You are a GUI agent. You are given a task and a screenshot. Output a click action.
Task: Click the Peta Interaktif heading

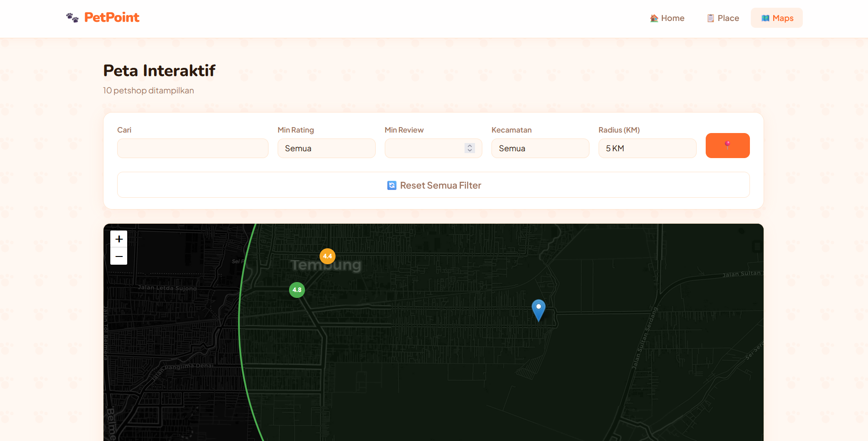159,71
